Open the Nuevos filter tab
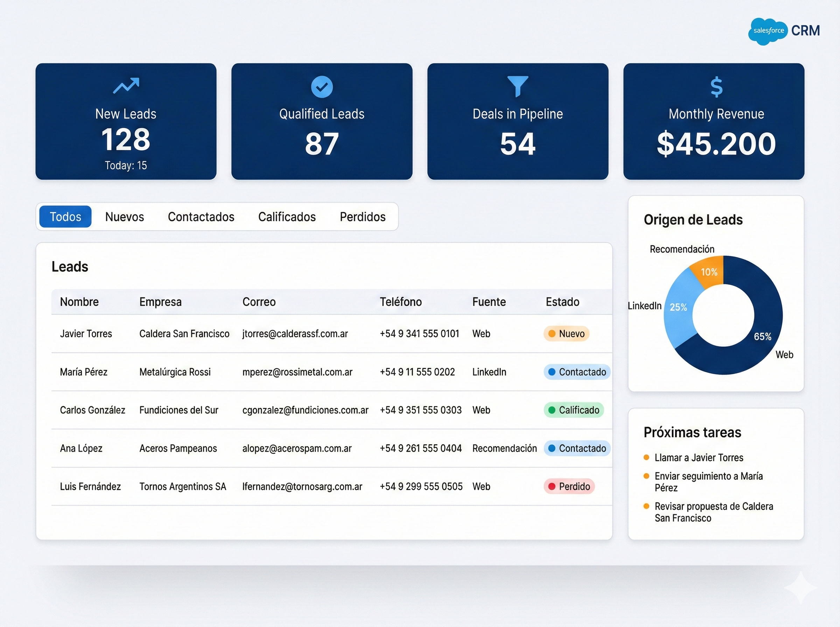The image size is (840, 627). click(125, 217)
